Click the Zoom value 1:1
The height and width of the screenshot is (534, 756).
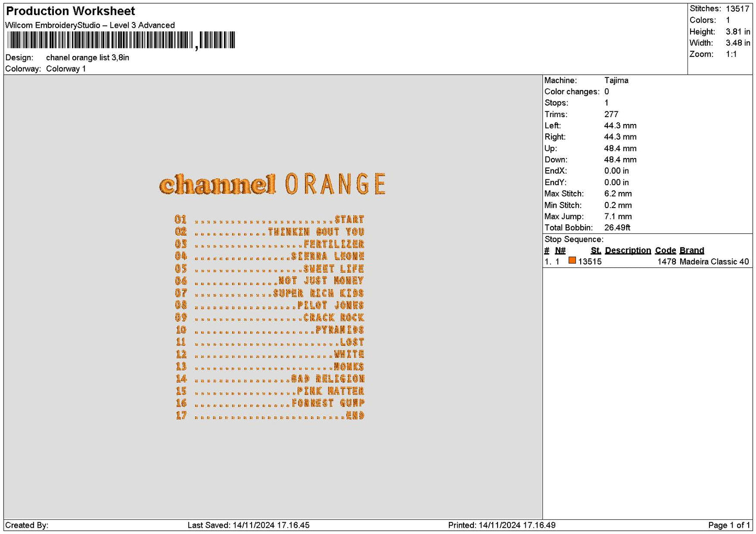[x=731, y=54]
